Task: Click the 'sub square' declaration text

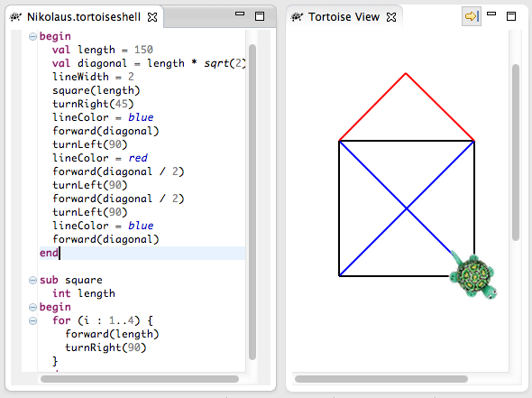Action: click(71, 280)
